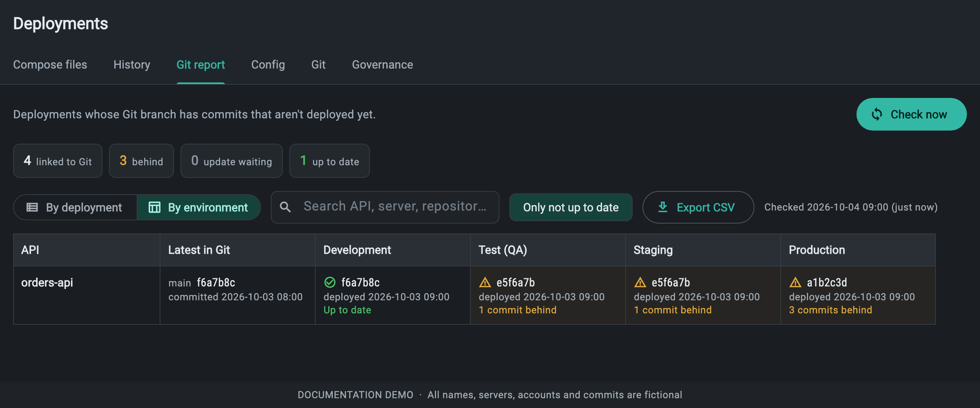Click Latest in Git commit f6a7b8c
Viewport: 980px width, 408px height.
point(216,282)
